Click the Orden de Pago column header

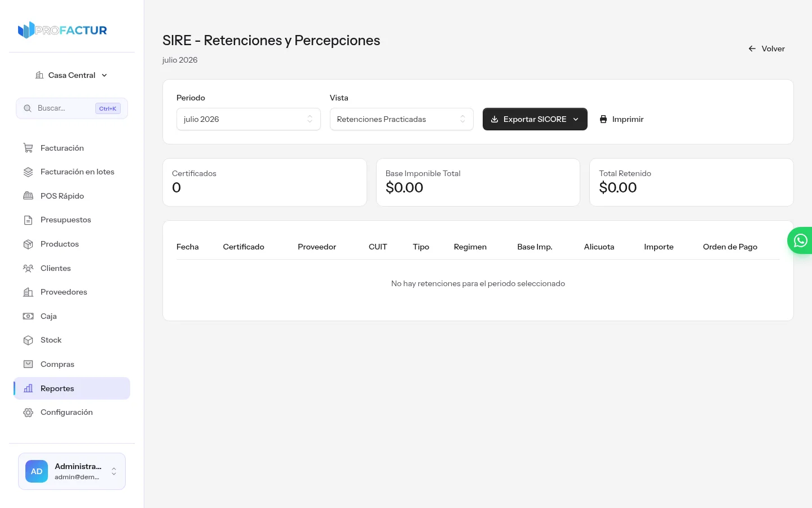[730, 247]
